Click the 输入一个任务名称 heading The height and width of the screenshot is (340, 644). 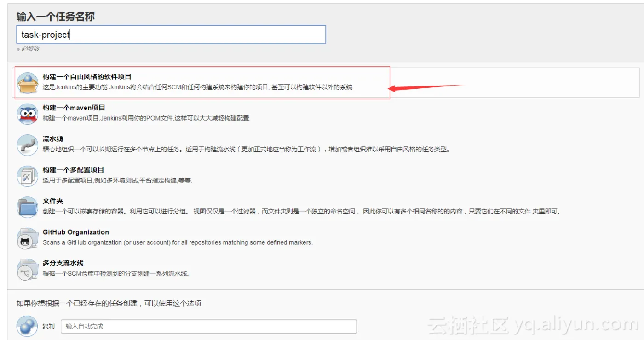[x=56, y=17]
